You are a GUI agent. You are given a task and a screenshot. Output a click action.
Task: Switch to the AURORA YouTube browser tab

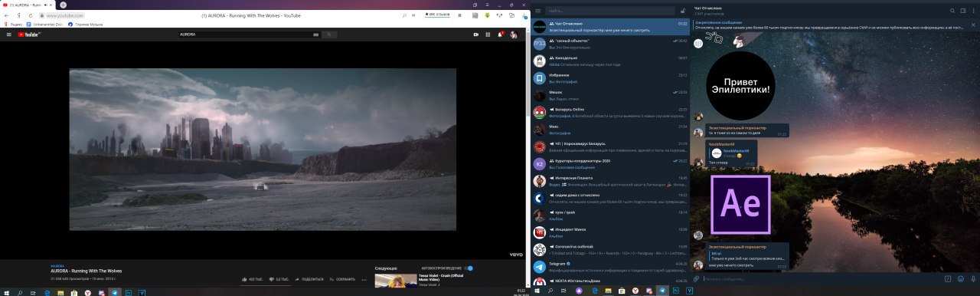pyautogui.click(x=28, y=5)
